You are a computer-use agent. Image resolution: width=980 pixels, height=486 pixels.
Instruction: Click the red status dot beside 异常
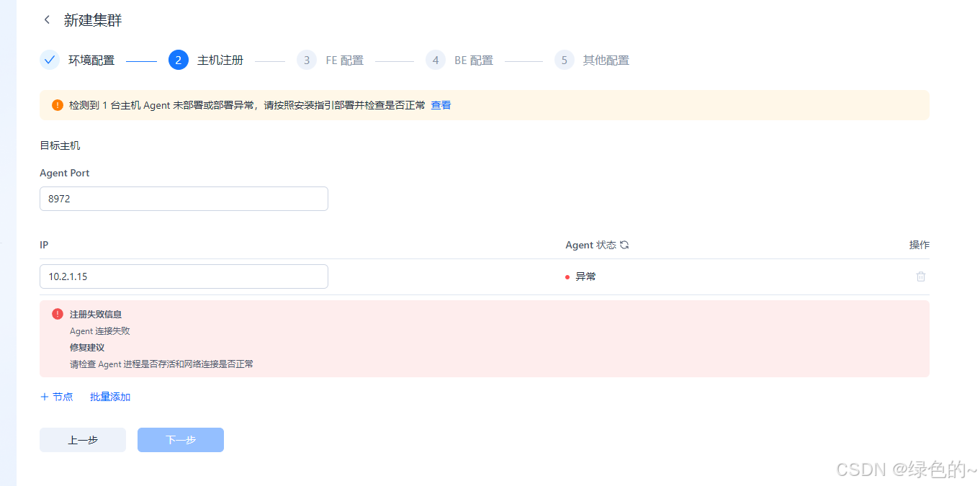pos(567,276)
